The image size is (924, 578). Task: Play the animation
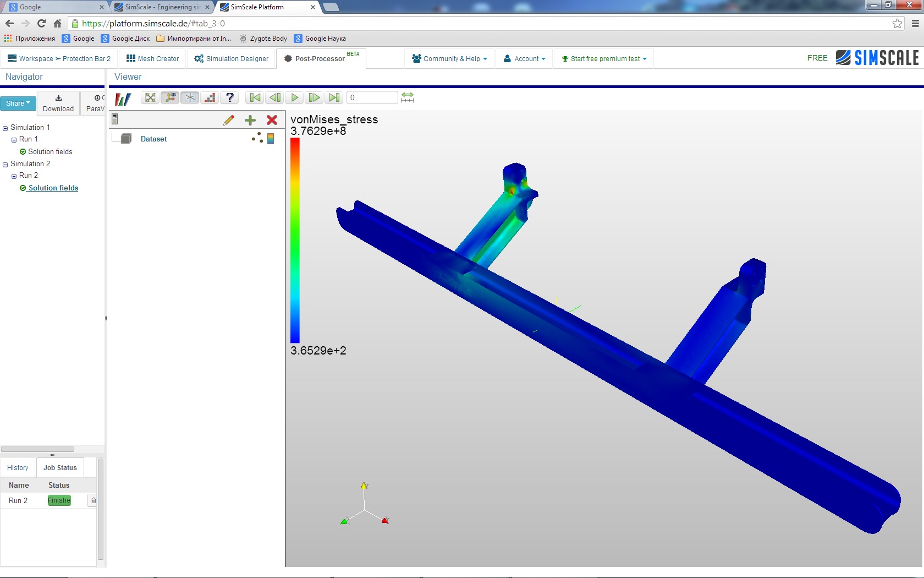point(295,97)
